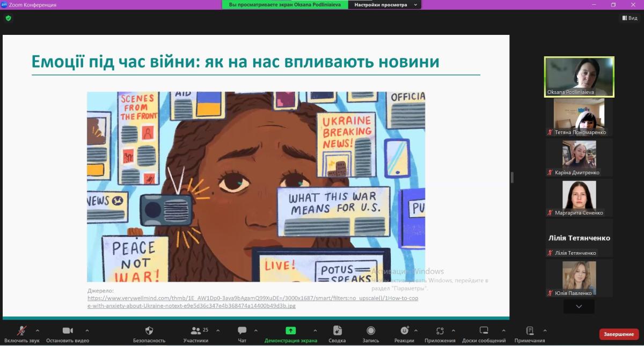Click the panel divider handle beside slide
Image resolution: width=644 pixels, height=346 pixels.
[512, 177]
